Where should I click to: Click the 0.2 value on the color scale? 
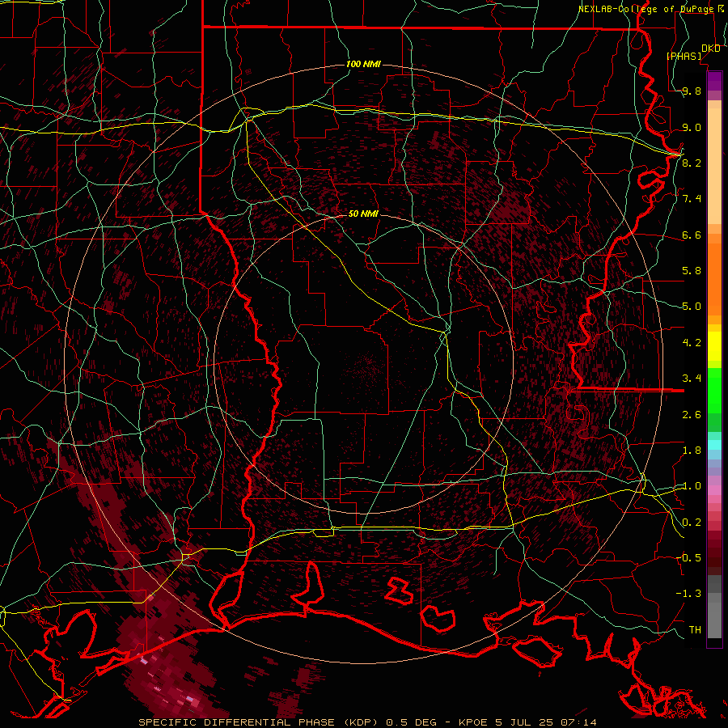click(692, 522)
